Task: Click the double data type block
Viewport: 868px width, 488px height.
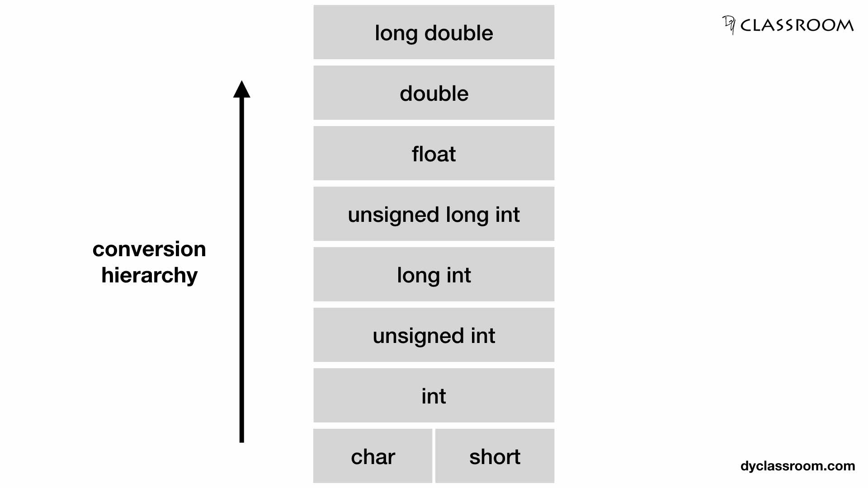Action: tap(434, 92)
